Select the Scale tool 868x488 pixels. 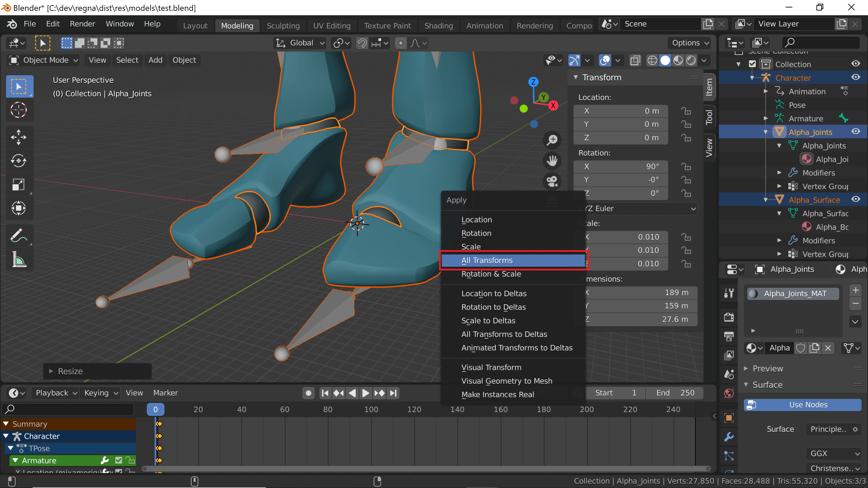click(19, 185)
